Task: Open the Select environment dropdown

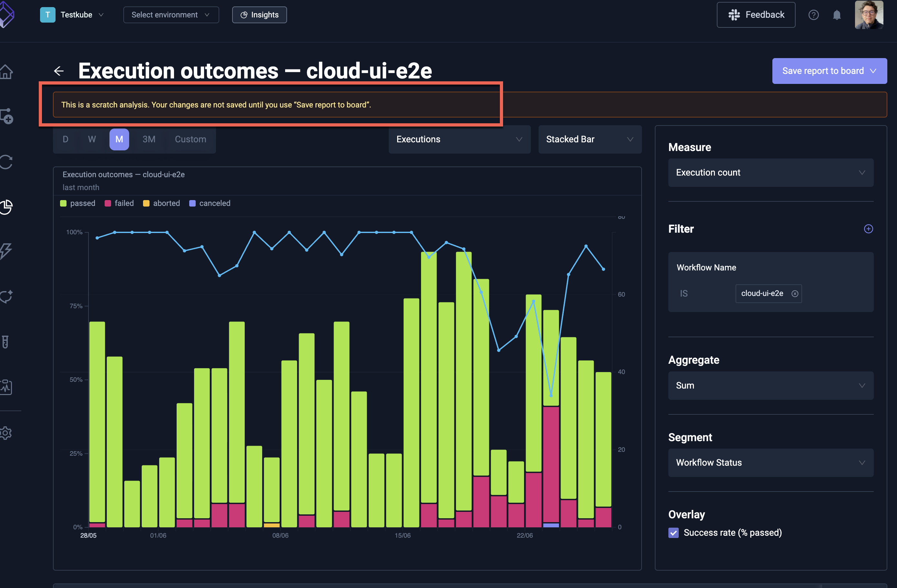Action: 171,15
